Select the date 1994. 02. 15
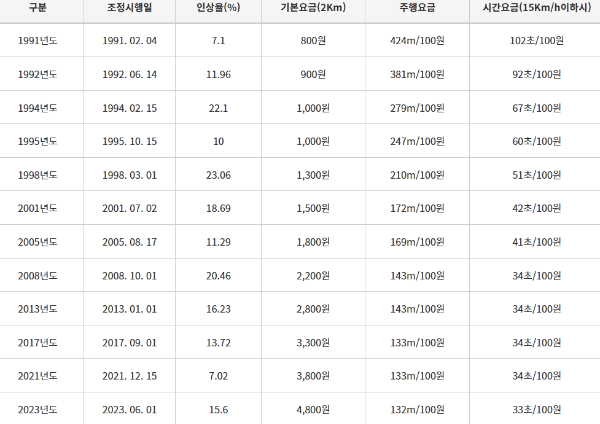 tap(129, 108)
